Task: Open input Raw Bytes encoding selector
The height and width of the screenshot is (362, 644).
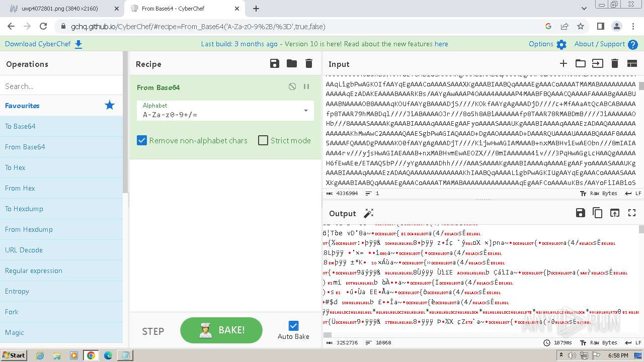Action: click(598, 193)
